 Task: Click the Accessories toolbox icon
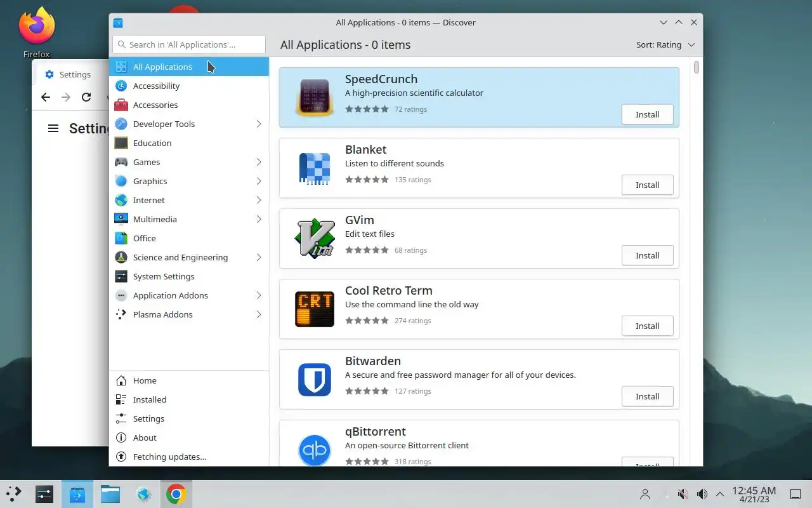pyautogui.click(x=121, y=105)
